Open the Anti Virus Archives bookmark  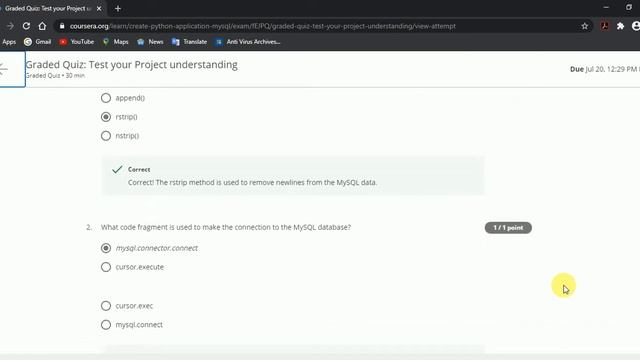tap(248, 42)
